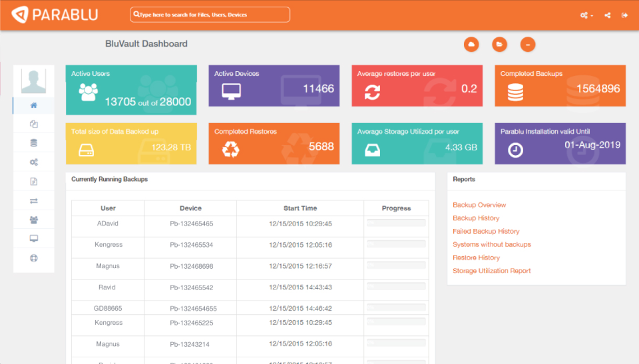Click the BluVault Dashboard title

point(146,44)
